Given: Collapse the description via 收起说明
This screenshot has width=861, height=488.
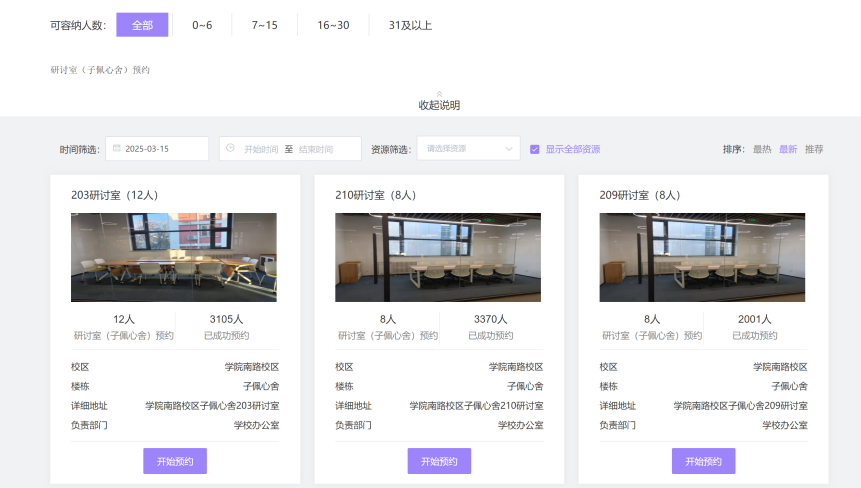Looking at the screenshot, I should 439,105.
